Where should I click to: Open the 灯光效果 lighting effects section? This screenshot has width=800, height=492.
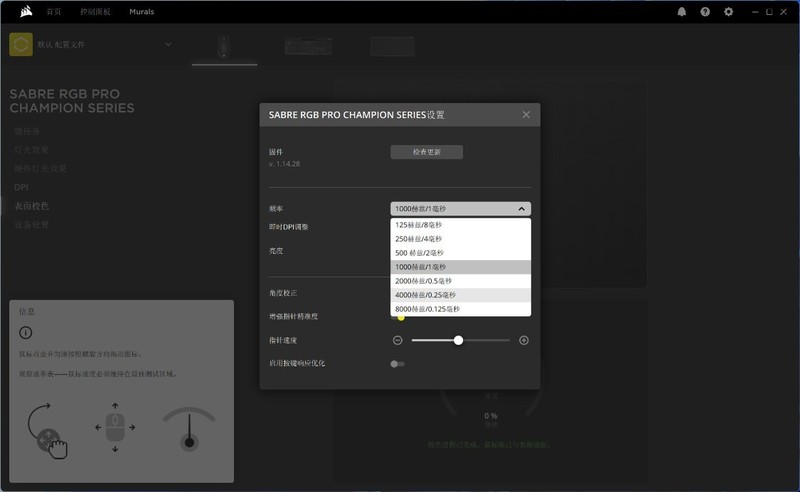pos(32,150)
